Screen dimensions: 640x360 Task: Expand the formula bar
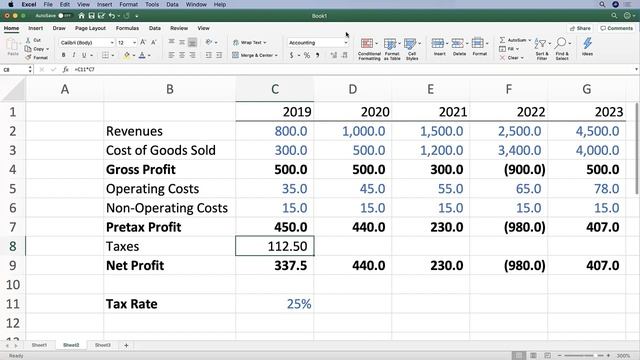coord(636,69)
